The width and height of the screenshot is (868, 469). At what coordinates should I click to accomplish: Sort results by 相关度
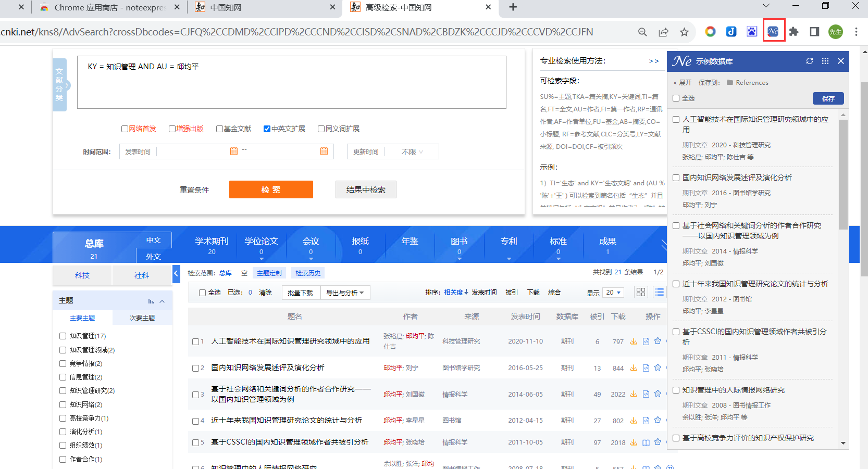point(456,293)
